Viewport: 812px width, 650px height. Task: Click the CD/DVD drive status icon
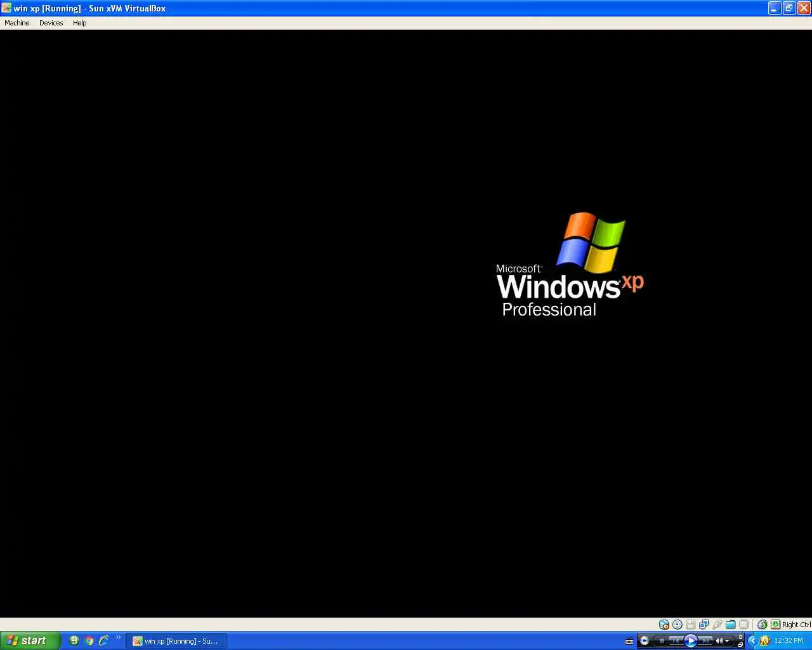point(678,625)
